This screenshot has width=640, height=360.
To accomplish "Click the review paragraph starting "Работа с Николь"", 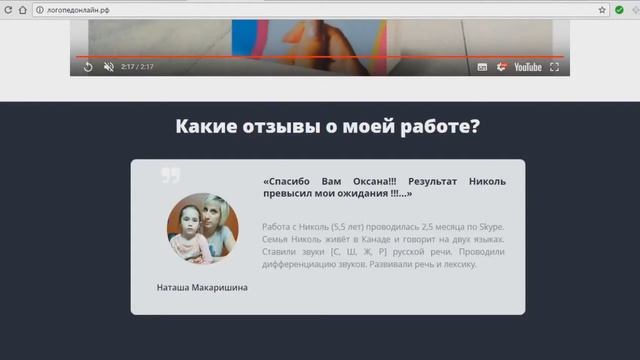I will click(383, 245).
